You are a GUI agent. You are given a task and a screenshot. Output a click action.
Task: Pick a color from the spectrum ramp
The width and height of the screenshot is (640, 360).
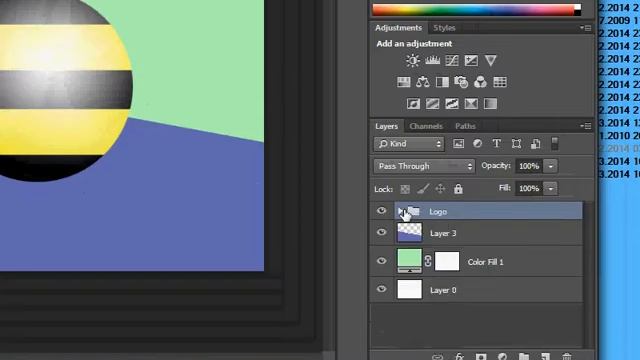pos(473,10)
